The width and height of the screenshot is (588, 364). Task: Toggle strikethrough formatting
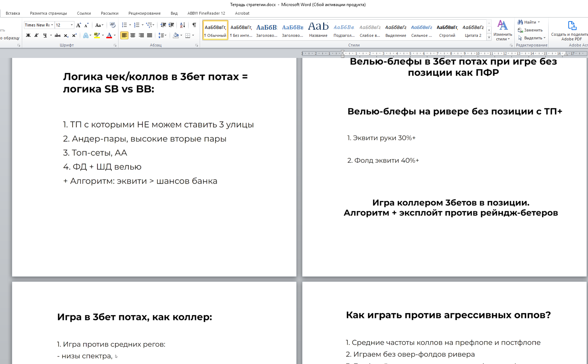pos(57,35)
